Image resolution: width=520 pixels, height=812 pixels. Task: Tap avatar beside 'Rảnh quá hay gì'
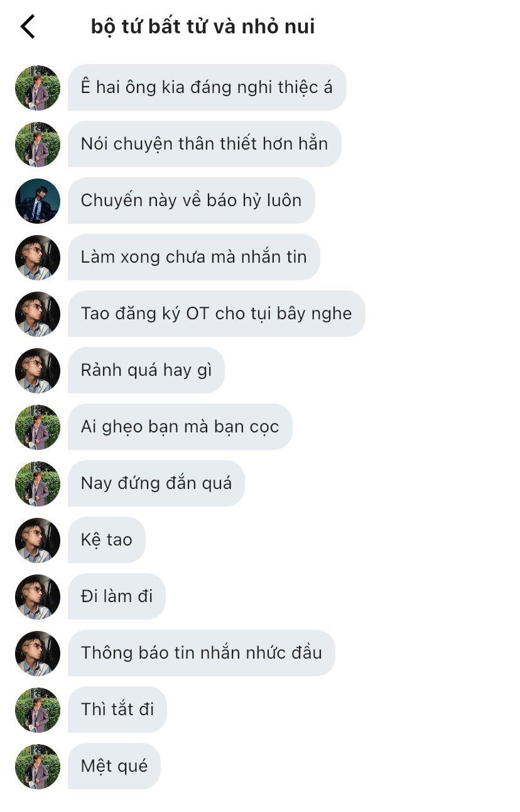(38, 370)
